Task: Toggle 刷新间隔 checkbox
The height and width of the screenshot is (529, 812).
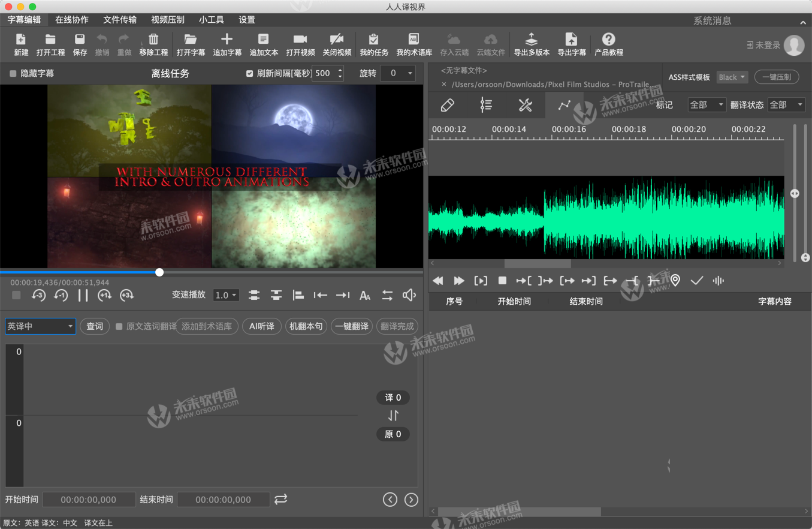Action: coord(249,73)
